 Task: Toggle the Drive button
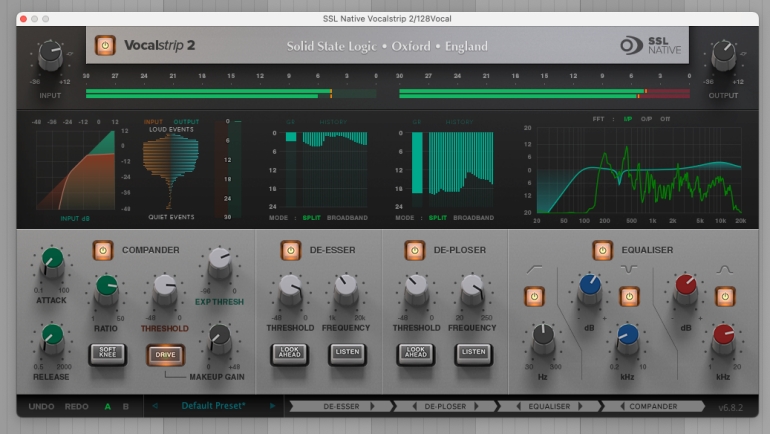[165, 354]
